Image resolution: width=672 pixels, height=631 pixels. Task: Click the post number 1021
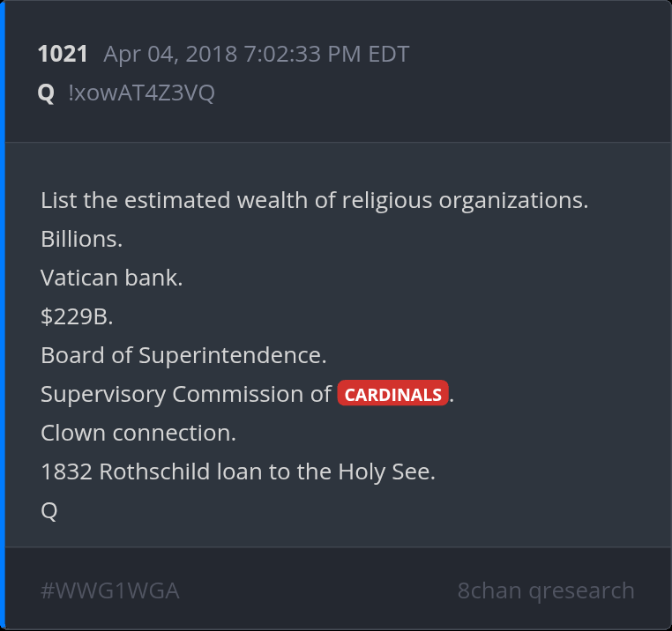tap(63, 54)
